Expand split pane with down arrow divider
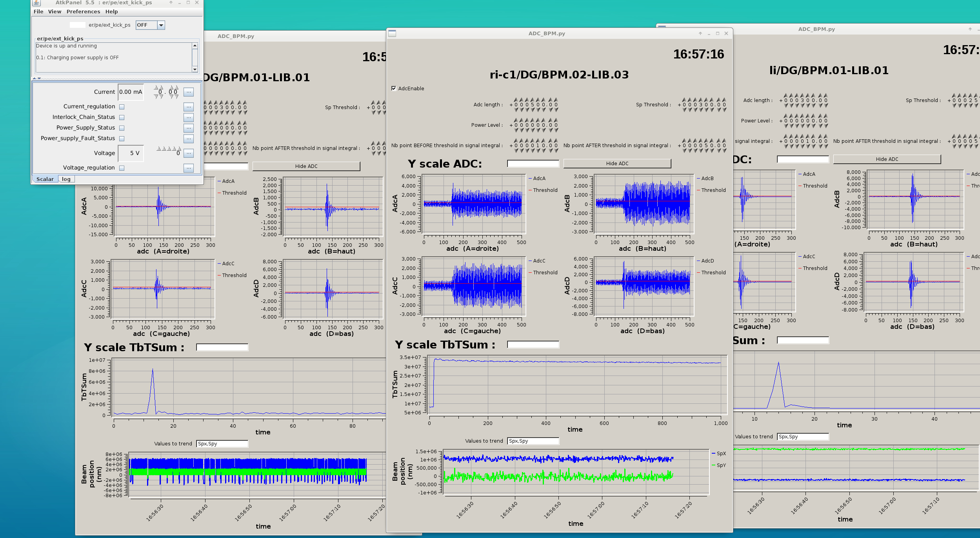 (x=39, y=78)
